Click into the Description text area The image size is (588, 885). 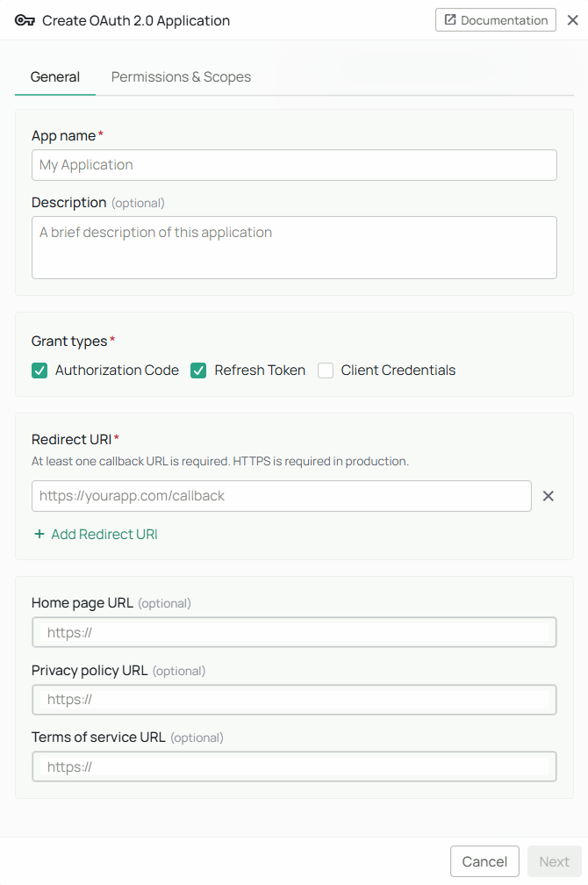294,248
